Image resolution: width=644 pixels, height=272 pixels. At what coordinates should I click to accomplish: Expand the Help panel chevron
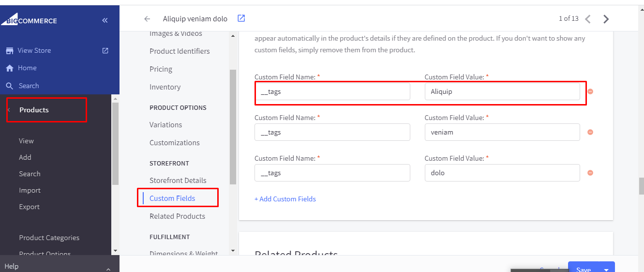[x=108, y=269]
